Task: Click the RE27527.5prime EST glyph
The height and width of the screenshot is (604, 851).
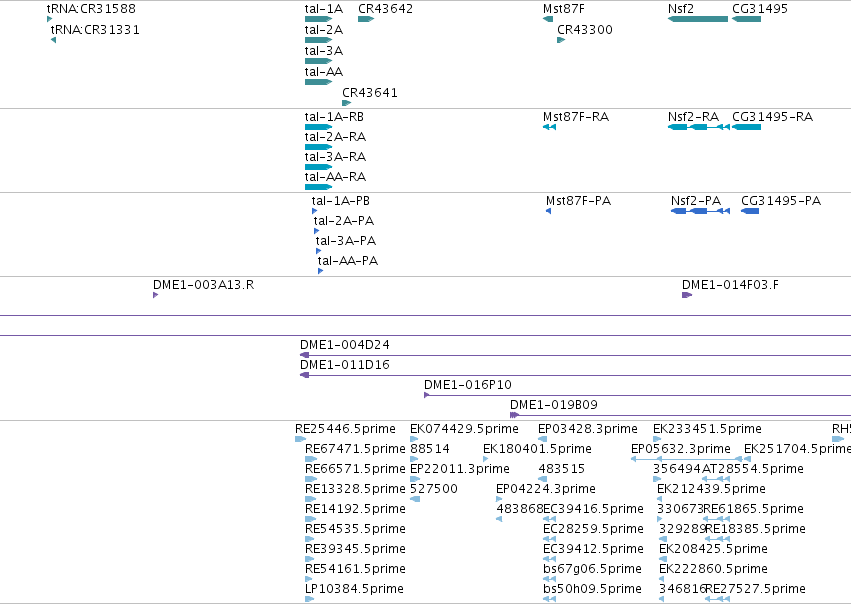Action: click(x=717, y=599)
